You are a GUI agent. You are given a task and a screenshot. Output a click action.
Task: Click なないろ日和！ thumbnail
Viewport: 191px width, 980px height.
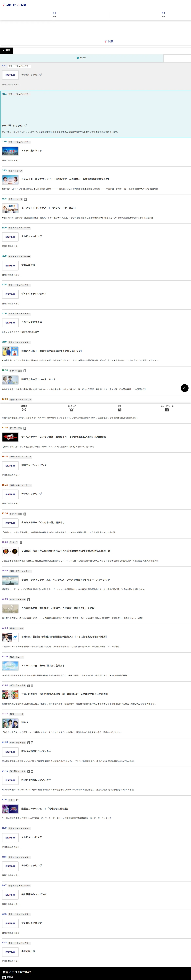click(x=10, y=351)
